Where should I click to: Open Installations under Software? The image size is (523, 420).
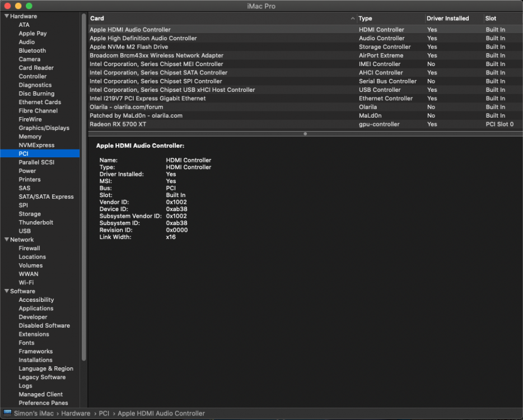point(35,360)
